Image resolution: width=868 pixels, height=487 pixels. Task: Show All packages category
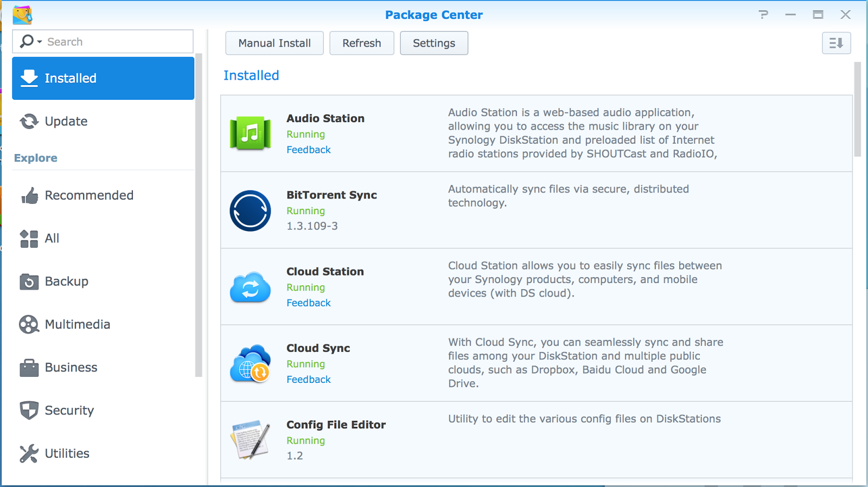103,238
